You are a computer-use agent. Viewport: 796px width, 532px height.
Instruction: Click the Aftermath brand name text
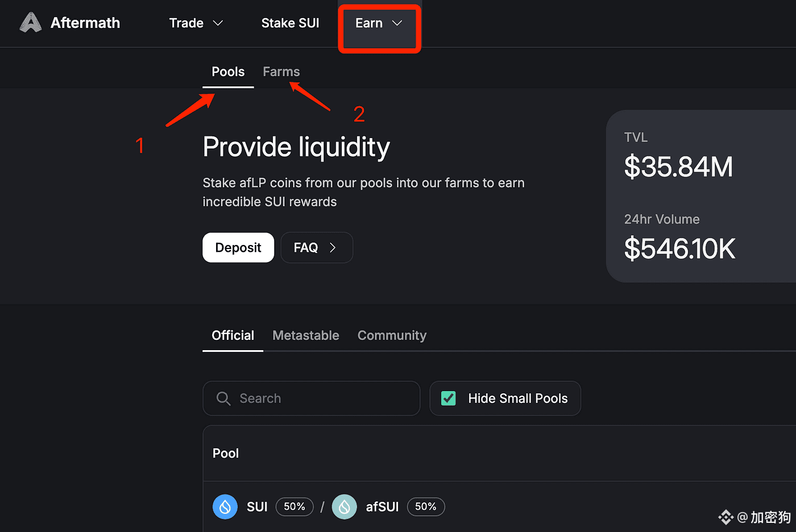click(x=85, y=23)
